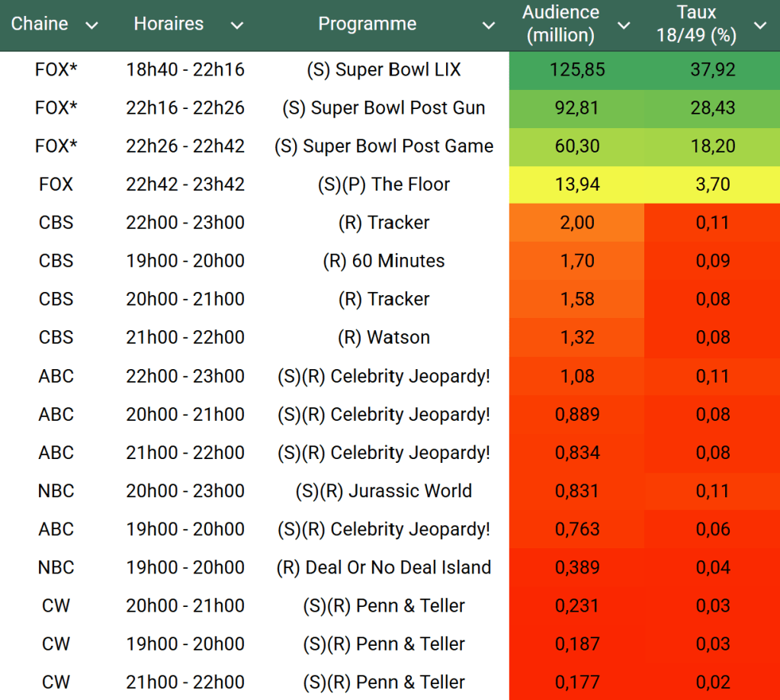Select Super Bowl Post Gun programme

384,108
